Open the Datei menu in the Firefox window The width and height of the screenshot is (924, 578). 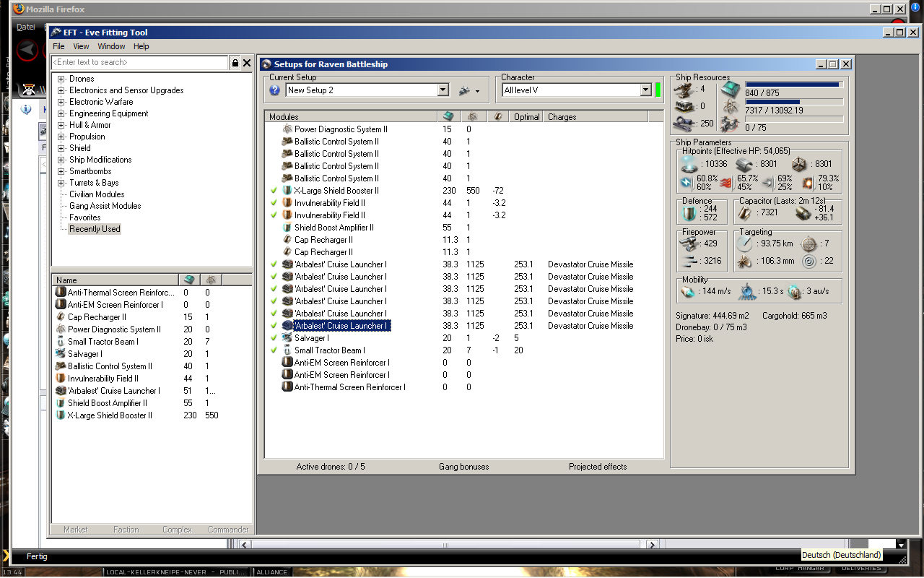[26, 27]
